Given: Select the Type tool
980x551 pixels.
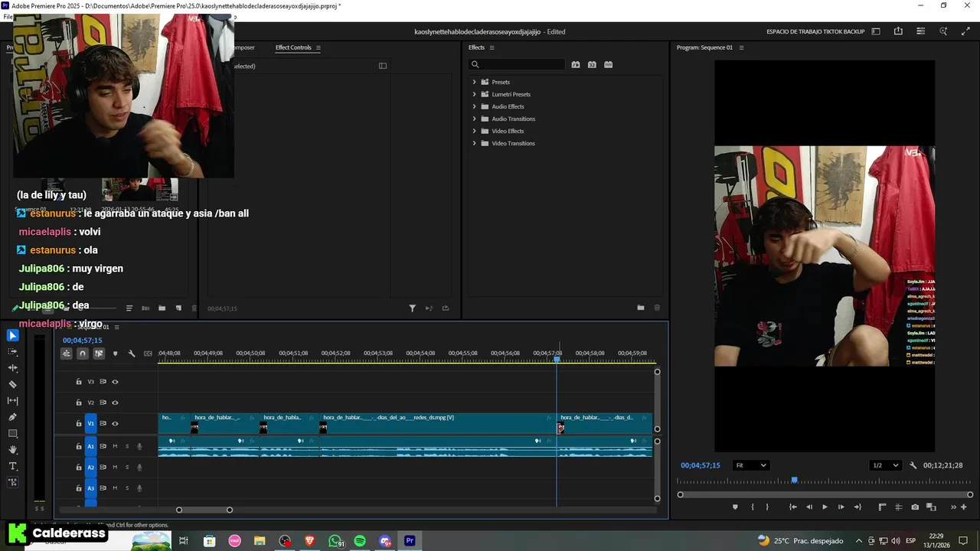Looking at the screenshot, I should pos(12,466).
